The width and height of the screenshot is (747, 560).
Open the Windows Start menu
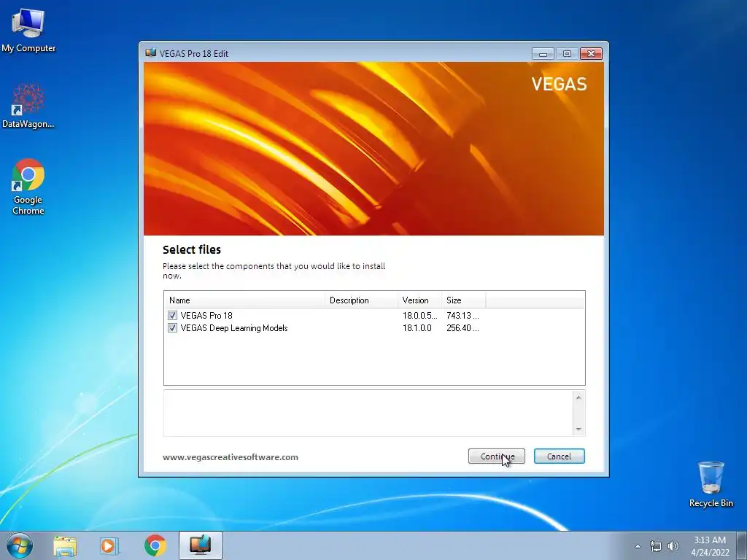click(x=20, y=545)
